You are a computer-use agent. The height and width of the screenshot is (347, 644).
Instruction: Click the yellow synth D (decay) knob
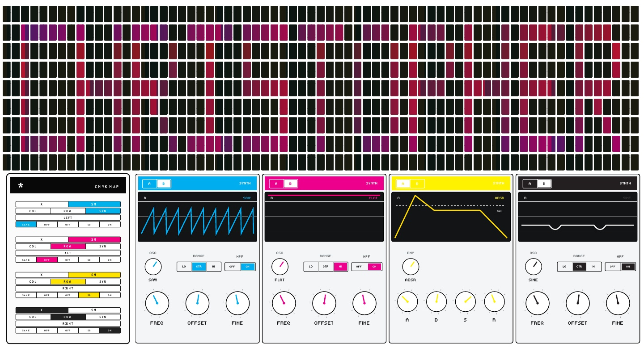click(436, 301)
